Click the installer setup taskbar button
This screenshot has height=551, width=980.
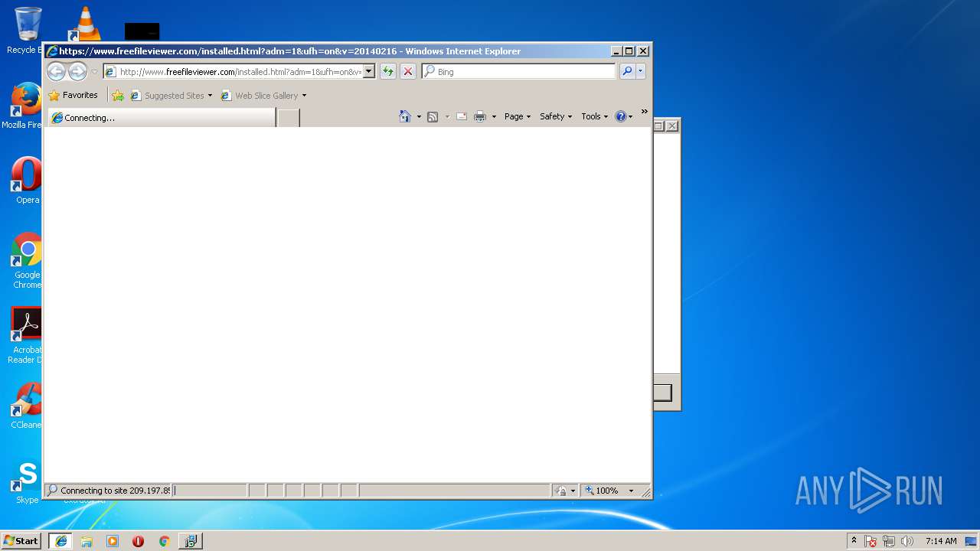[x=190, y=541]
